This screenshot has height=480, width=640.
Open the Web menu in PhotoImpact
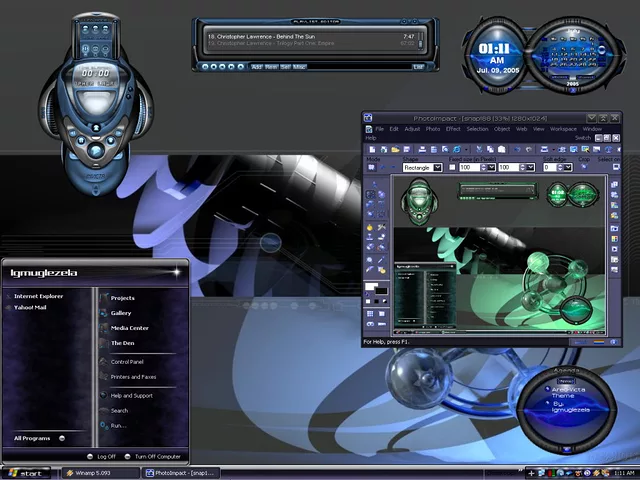521,129
